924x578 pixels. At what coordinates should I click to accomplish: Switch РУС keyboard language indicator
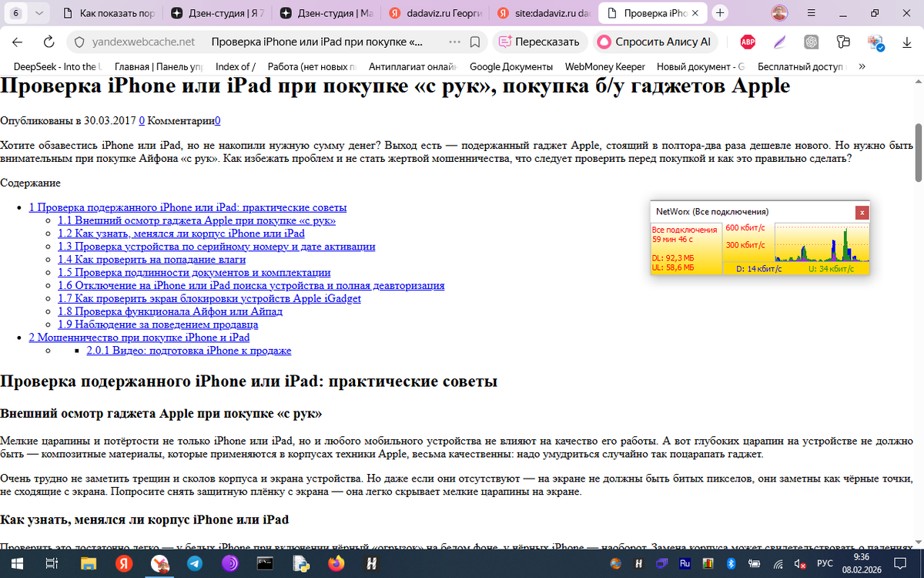coord(825,563)
